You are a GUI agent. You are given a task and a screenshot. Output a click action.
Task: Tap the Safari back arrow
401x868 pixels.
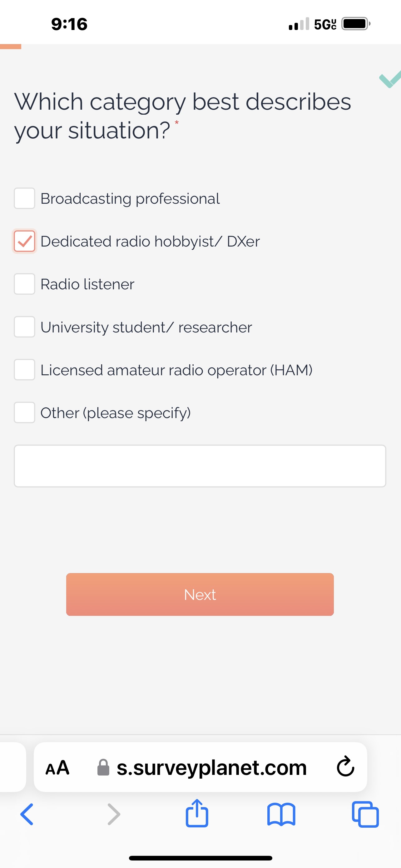point(27,814)
